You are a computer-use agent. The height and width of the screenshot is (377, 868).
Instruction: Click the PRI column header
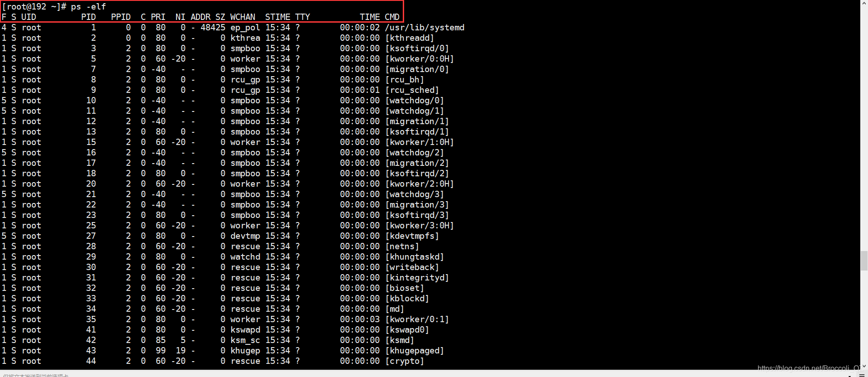tap(158, 17)
